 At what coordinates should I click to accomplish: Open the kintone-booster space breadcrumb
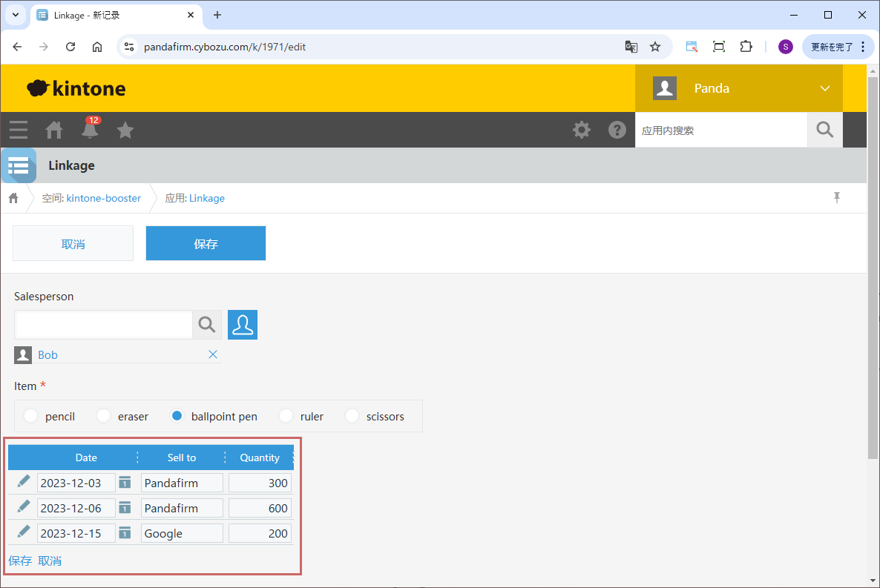coord(103,198)
